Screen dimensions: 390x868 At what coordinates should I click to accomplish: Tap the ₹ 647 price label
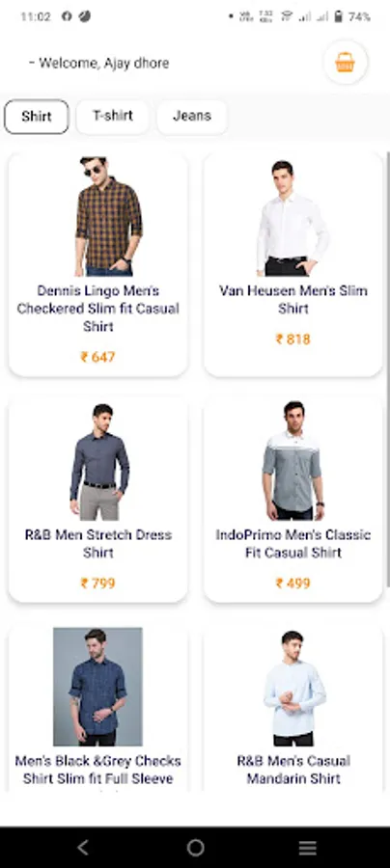click(98, 357)
